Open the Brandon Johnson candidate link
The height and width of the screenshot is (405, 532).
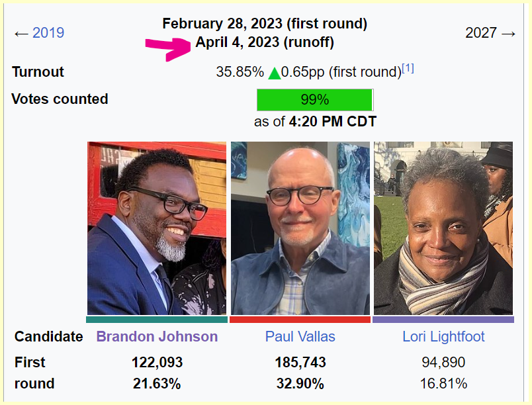(x=157, y=336)
